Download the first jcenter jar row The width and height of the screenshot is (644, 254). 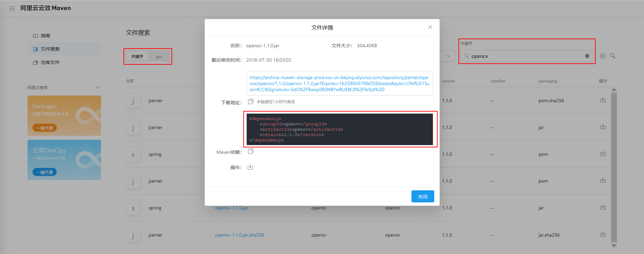tap(603, 127)
